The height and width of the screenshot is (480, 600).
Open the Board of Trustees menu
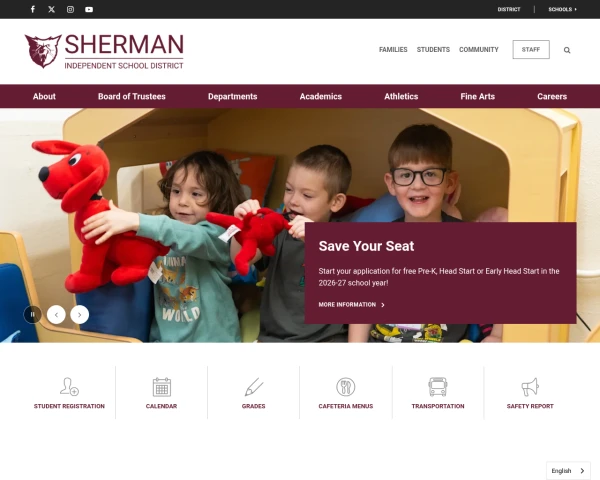click(132, 96)
